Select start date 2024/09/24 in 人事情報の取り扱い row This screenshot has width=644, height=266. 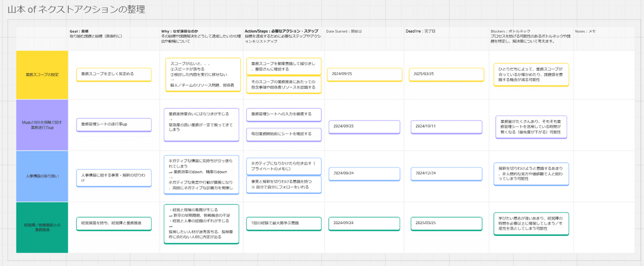click(363, 173)
